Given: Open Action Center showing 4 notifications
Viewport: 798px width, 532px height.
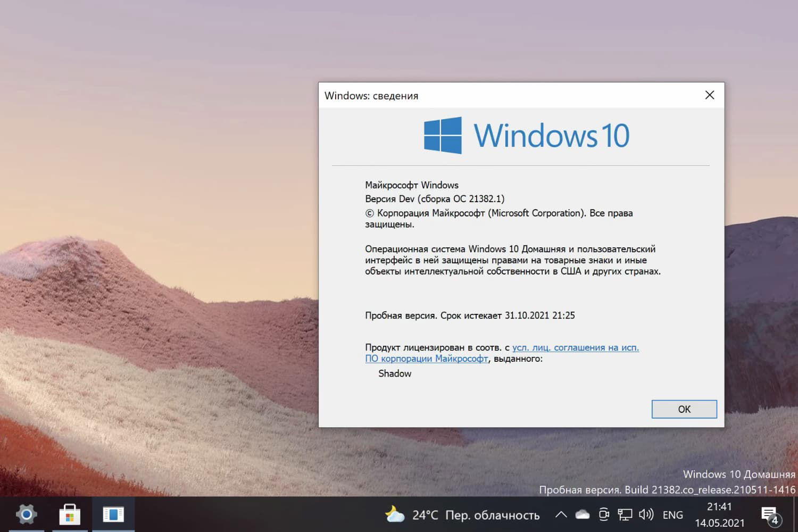Looking at the screenshot, I should pyautogui.click(x=771, y=514).
